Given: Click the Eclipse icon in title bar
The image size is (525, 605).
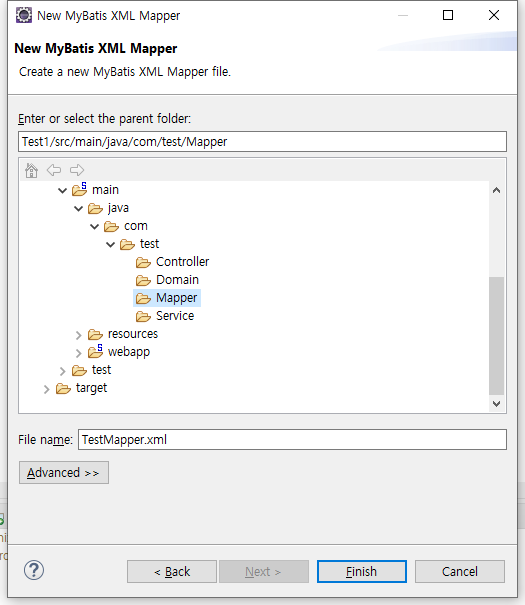Looking at the screenshot, I should pos(24,15).
